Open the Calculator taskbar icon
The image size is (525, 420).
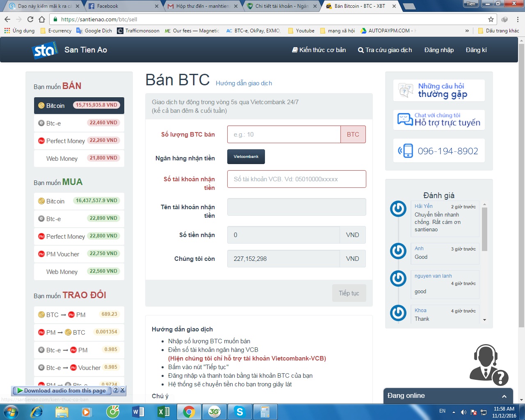[265, 411]
